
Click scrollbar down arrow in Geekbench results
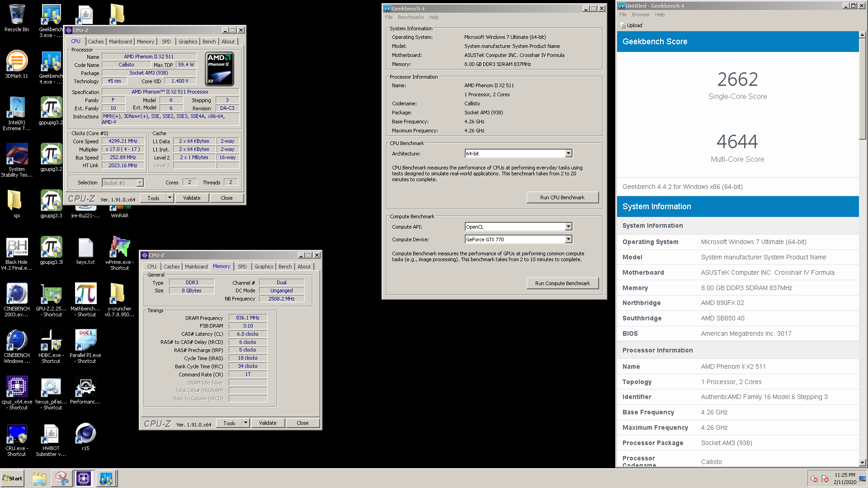pos(862,462)
